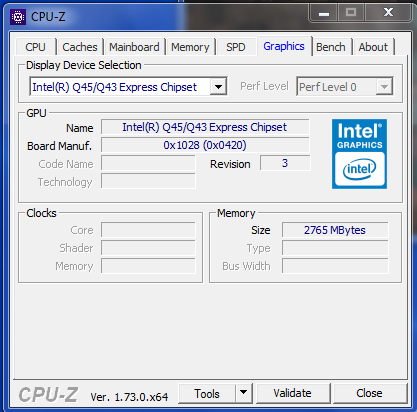The image size is (417, 412).
Task: Open the Caches tab
Action: click(x=80, y=47)
